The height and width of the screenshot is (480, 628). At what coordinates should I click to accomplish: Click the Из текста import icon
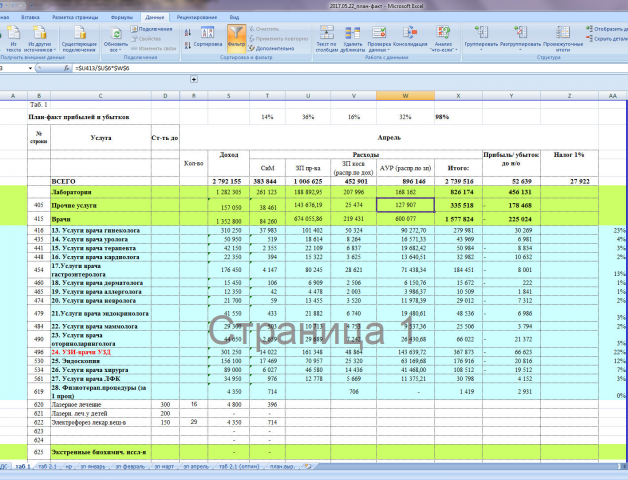click(x=13, y=38)
